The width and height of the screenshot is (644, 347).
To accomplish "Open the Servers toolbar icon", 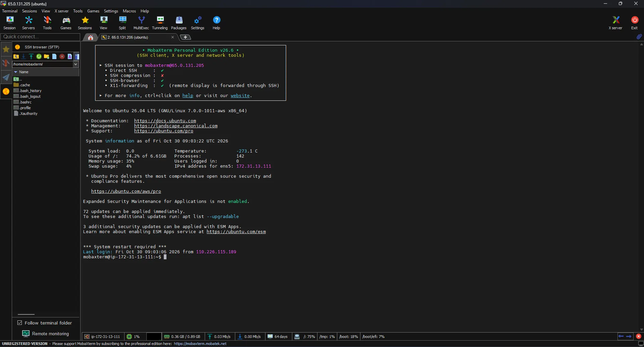I will (x=29, y=23).
